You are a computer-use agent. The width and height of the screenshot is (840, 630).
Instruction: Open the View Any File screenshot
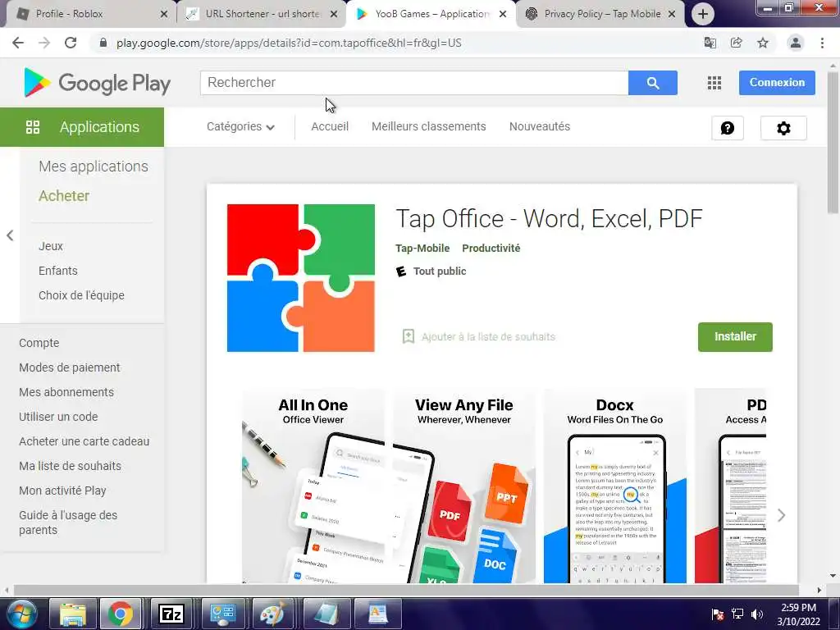tap(464, 486)
